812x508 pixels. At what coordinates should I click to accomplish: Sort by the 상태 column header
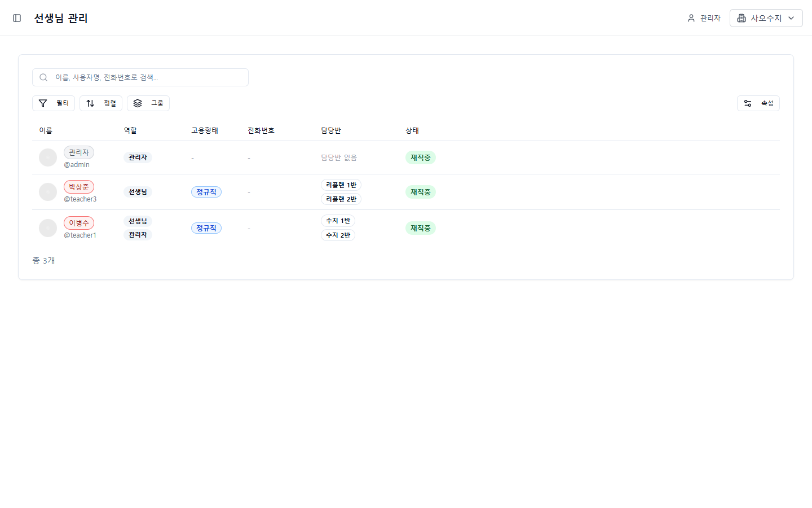[412, 130]
